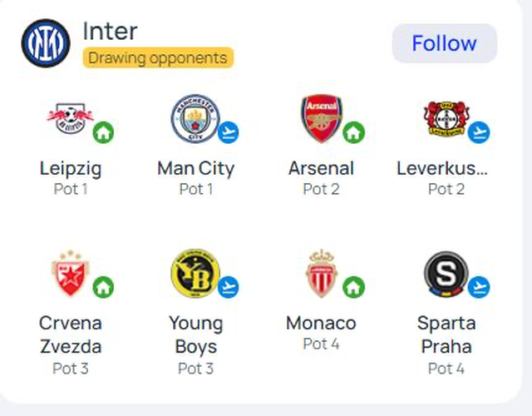Viewport: 532px width, 416px height.
Task: Select the Man City team name
Action: (x=195, y=168)
